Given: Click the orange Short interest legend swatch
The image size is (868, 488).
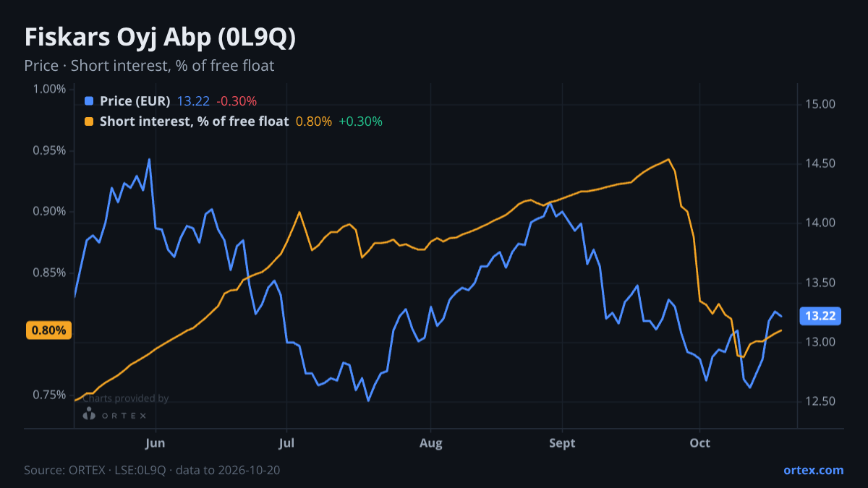Looking at the screenshot, I should (x=89, y=121).
